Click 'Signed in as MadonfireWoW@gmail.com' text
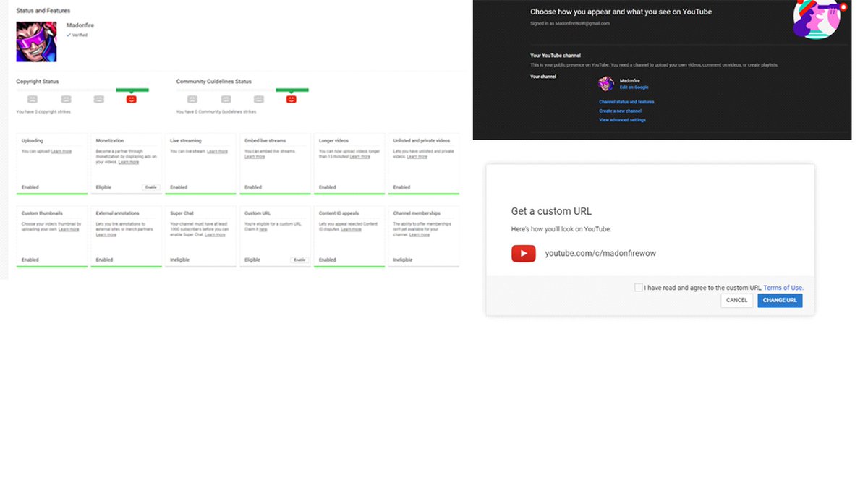868x488 pixels. click(570, 23)
